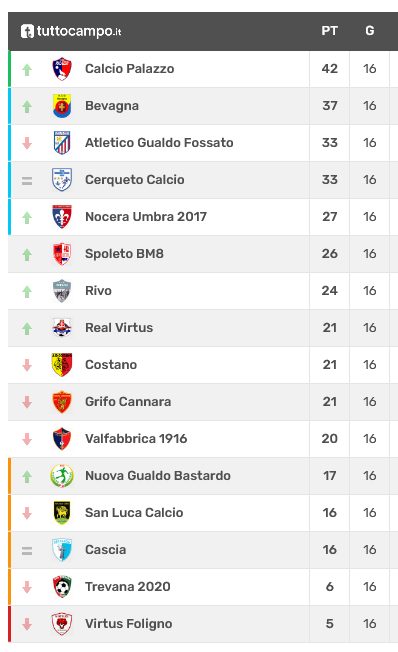Open the Rivo team page

click(x=98, y=291)
